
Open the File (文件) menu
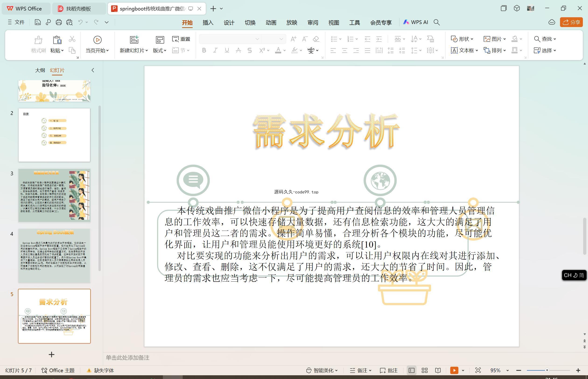pyautogui.click(x=16, y=22)
